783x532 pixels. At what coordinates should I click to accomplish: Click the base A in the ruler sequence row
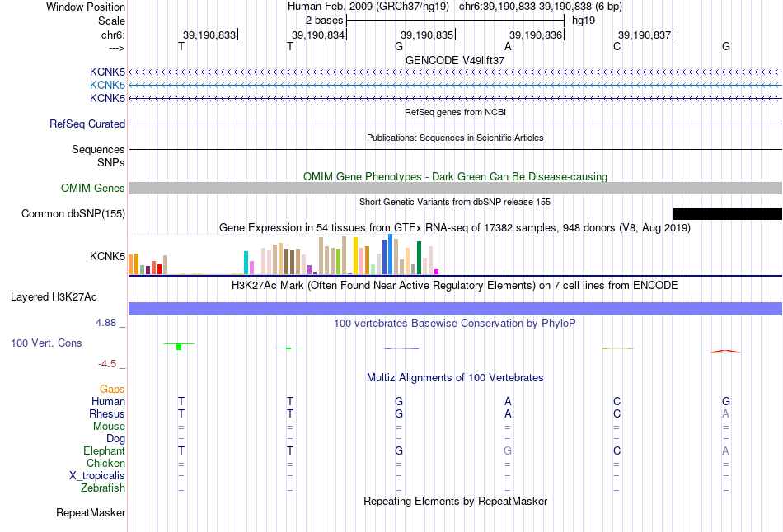click(508, 46)
